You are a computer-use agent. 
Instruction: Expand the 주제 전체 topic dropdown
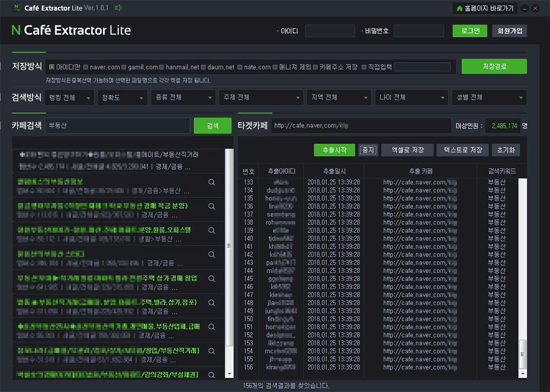(x=261, y=97)
